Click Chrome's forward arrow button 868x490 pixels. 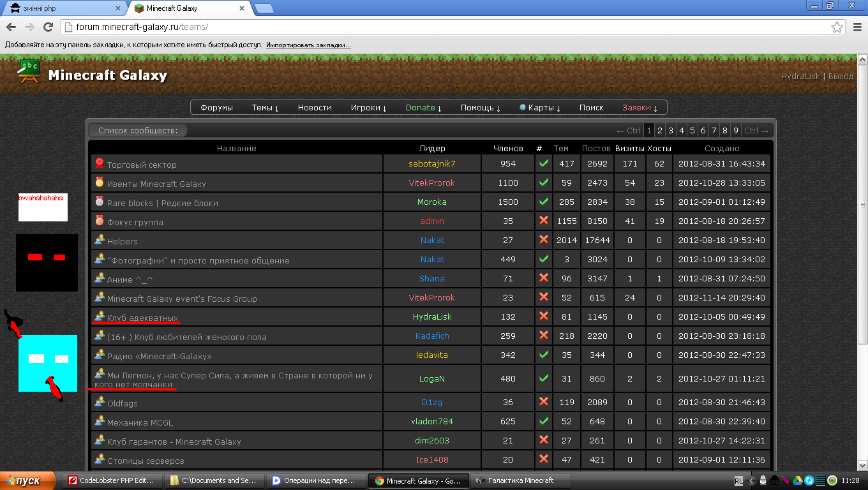[29, 27]
